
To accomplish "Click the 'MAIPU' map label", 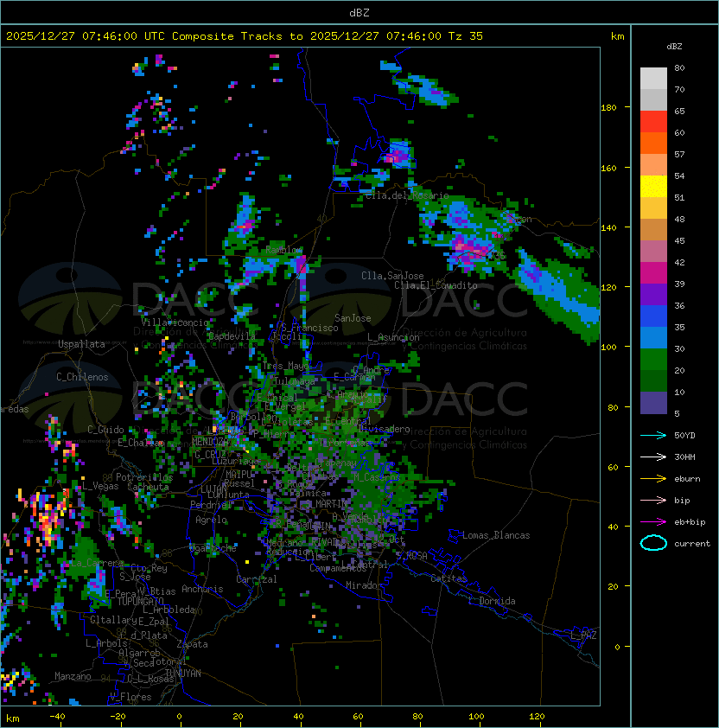I will (239, 475).
